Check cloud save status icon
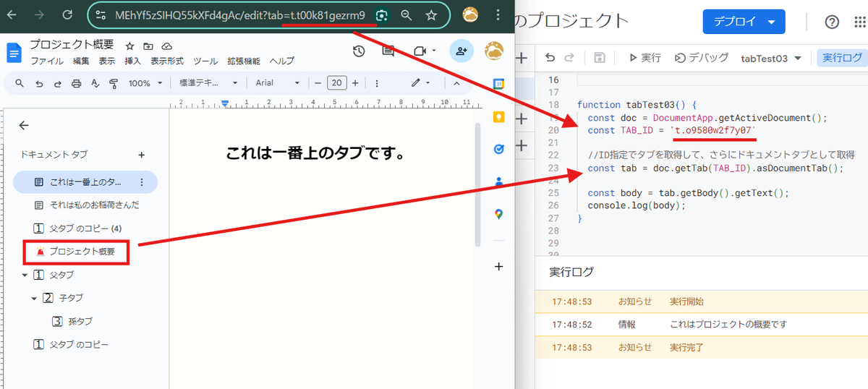 click(x=167, y=46)
